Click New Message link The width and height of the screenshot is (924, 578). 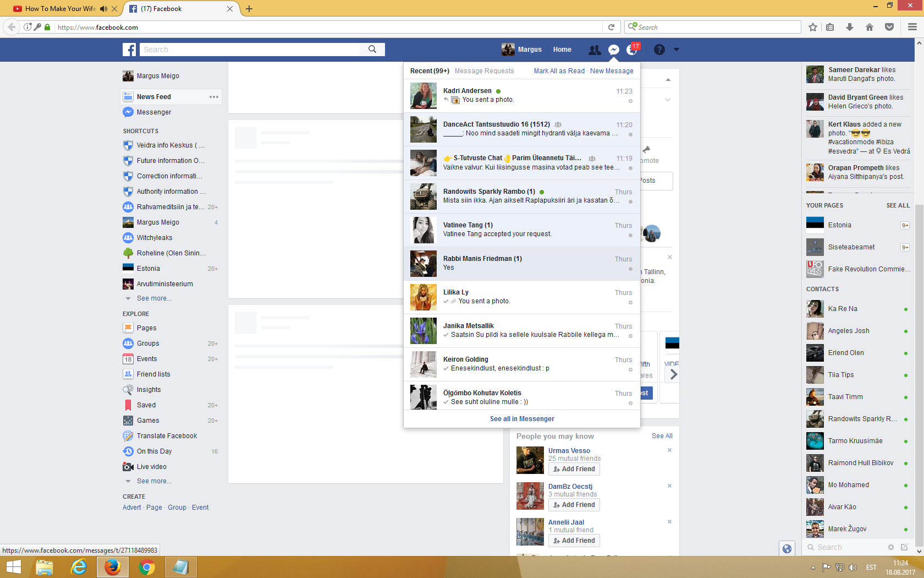(612, 71)
